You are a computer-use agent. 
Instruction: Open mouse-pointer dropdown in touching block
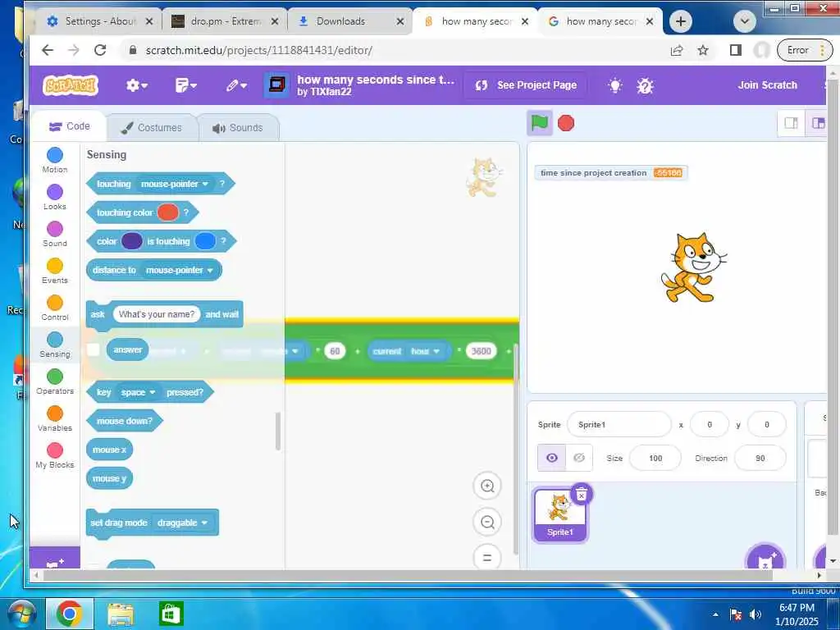(175, 184)
